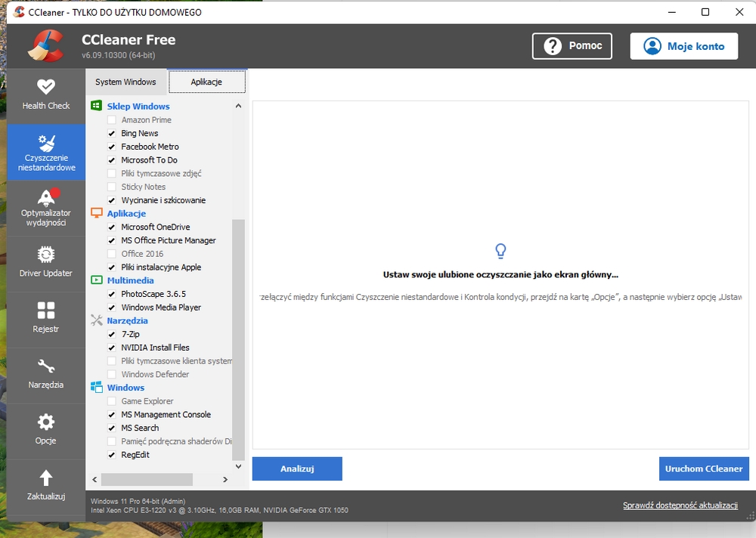The width and height of the screenshot is (756, 538).
Task: Click the horizontal scroll-left arrow
Action: click(x=94, y=479)
